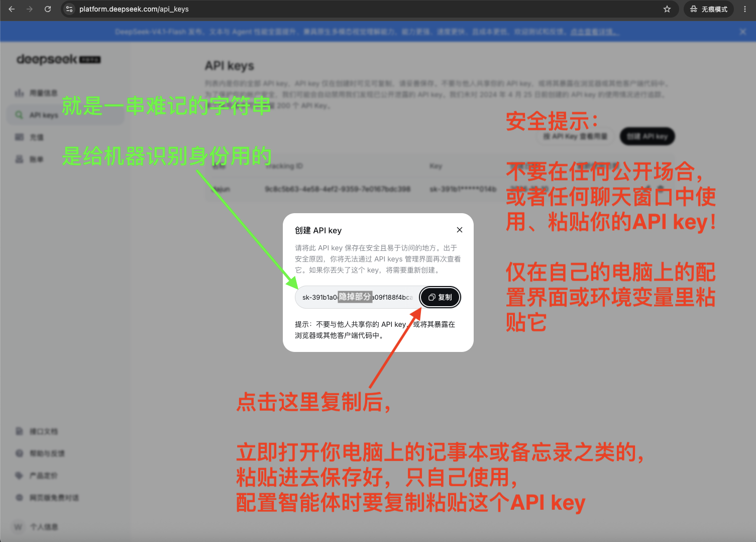
Task: Bookmark this page with the star icon
Action: tap(667, 9)
